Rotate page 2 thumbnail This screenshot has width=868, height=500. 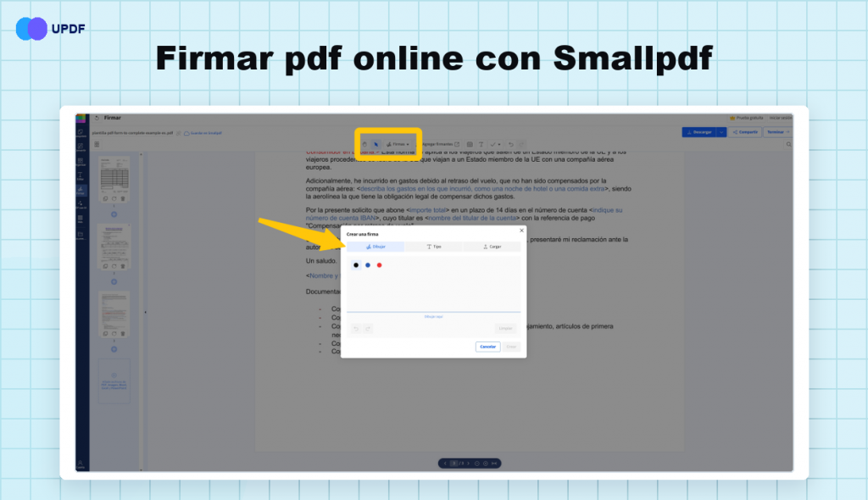(x=114, y=266)
